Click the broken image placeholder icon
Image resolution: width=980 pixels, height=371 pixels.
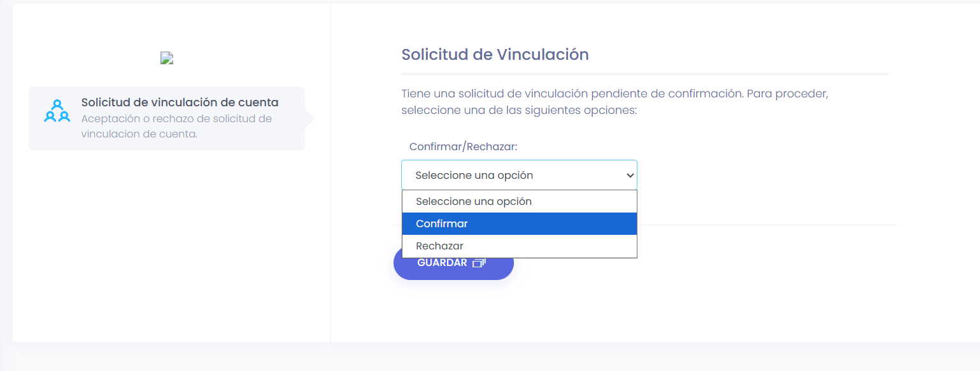[x=166, y=57]
